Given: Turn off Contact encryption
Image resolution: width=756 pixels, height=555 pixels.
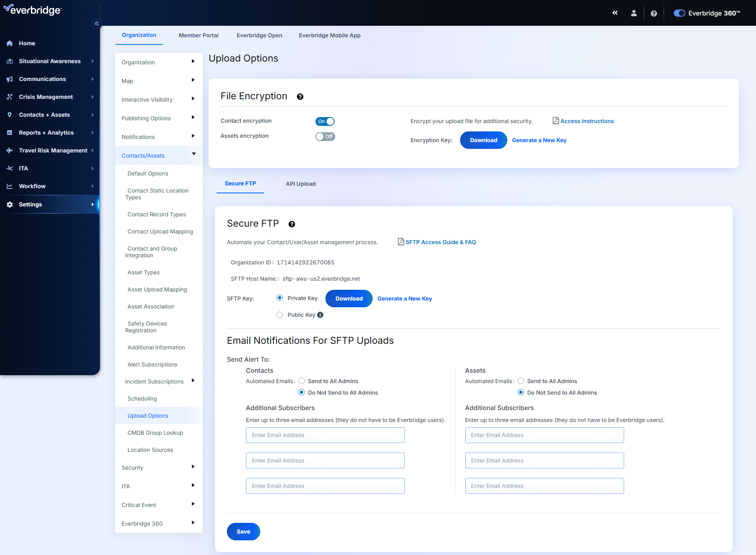Looking at the screenshot, I should [325, 121].
